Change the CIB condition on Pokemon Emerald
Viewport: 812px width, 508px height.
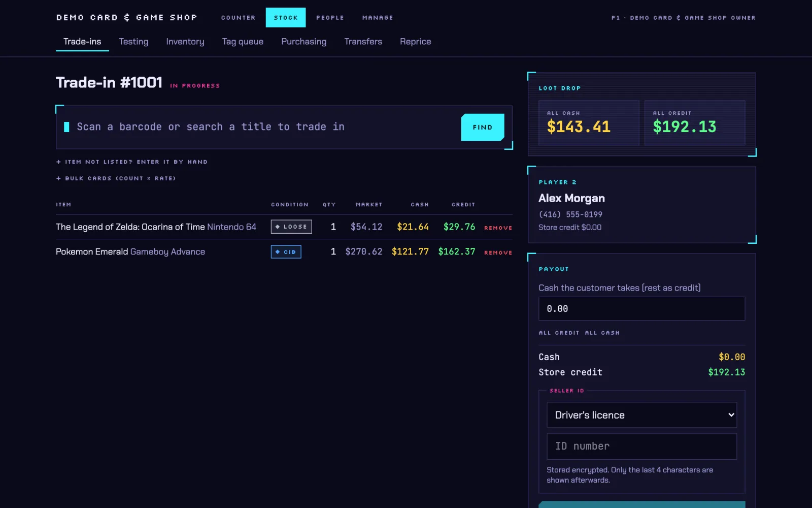pyautogui.click(x=286, y=252)
